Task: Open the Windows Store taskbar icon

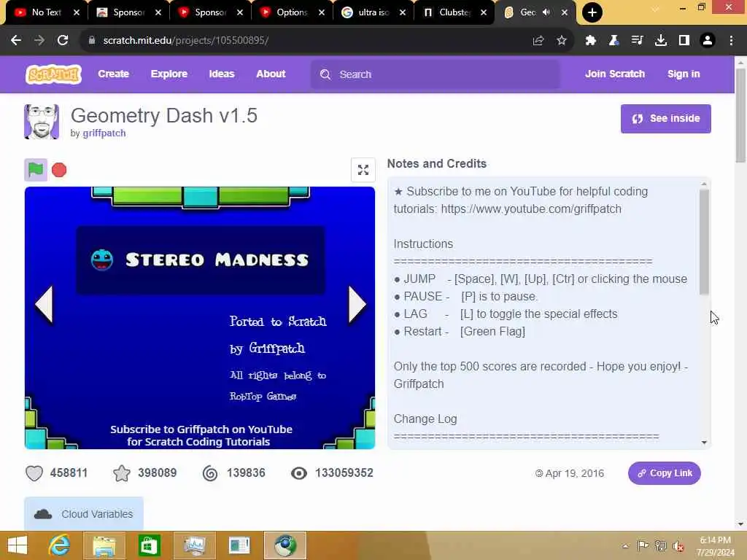Action: click(x=149, y=545)
